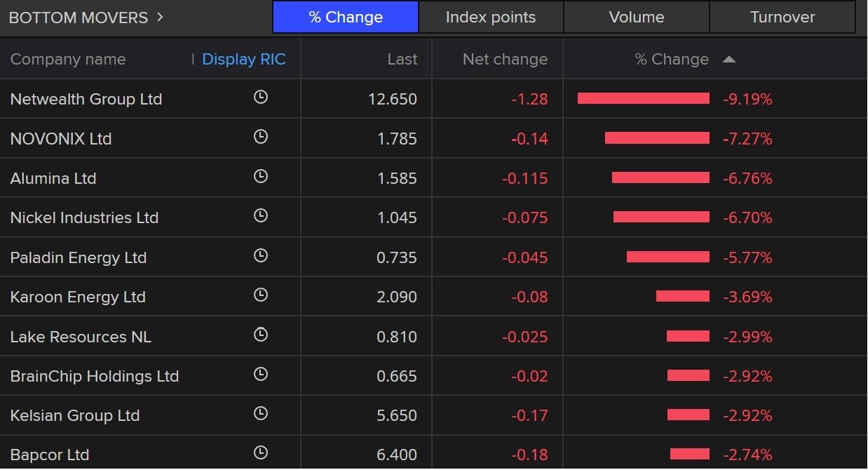Click the net change value -0.045

coord(525,257)
